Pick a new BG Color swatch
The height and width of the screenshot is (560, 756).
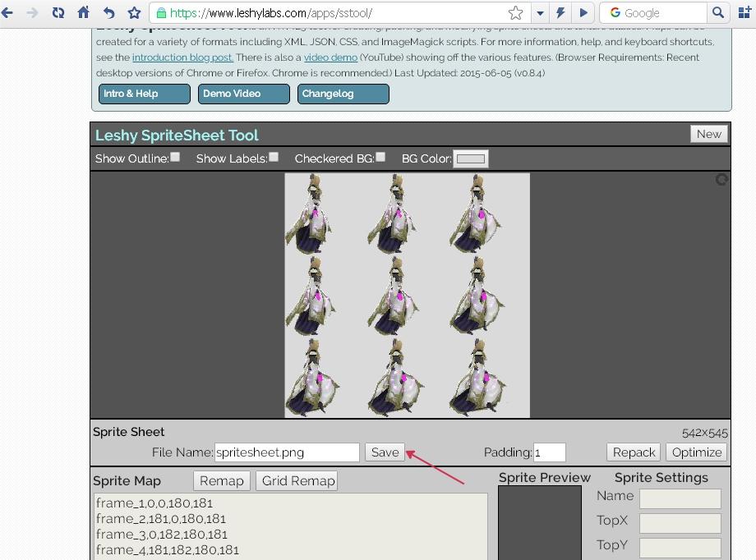471,158
